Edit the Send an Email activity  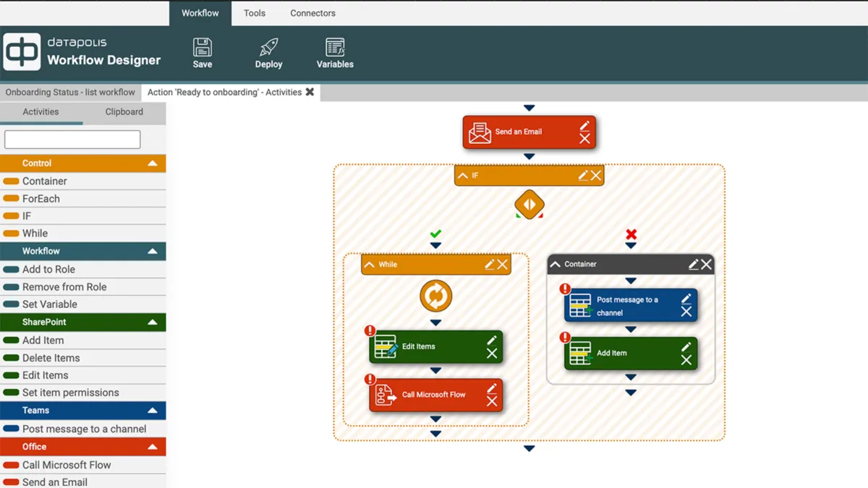tap(584, 126)
